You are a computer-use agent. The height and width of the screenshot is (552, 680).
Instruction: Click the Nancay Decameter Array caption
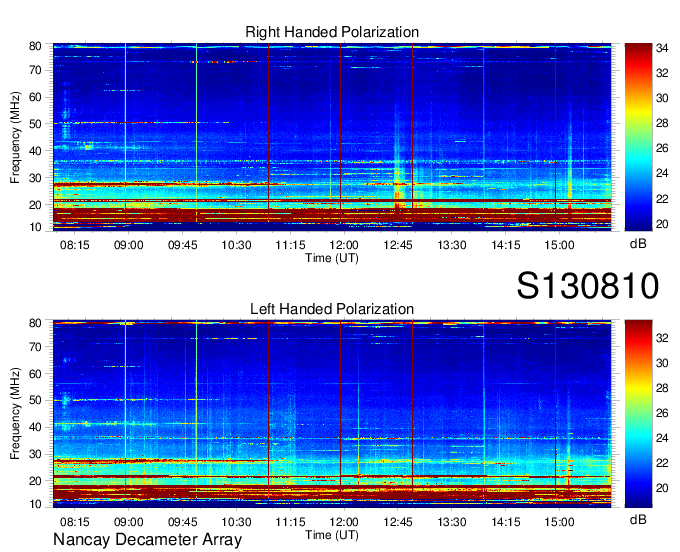point(147,540)
